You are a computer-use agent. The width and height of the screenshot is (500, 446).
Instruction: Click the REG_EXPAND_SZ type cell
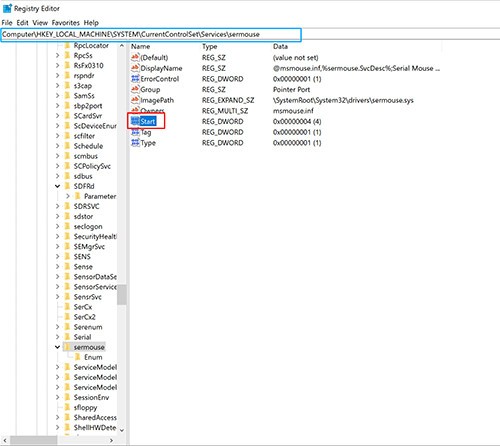click(228, 100)
